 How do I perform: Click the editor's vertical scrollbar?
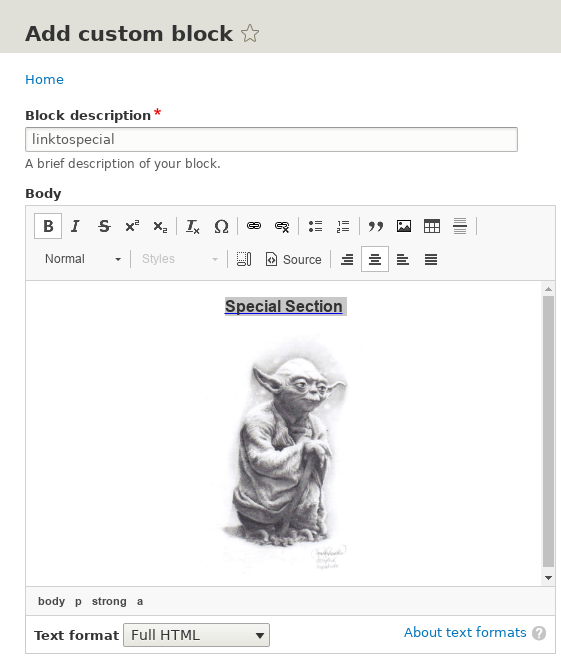coord(548,433)
